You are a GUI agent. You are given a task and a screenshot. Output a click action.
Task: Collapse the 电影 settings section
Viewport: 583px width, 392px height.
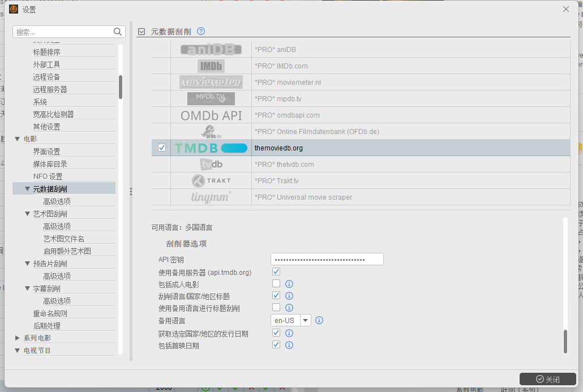tap(18, 139)
